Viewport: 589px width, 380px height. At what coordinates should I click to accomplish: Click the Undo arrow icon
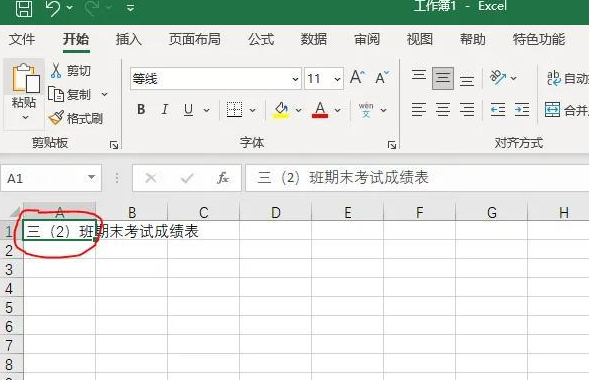pyautogui.click(x=53, y=8)
